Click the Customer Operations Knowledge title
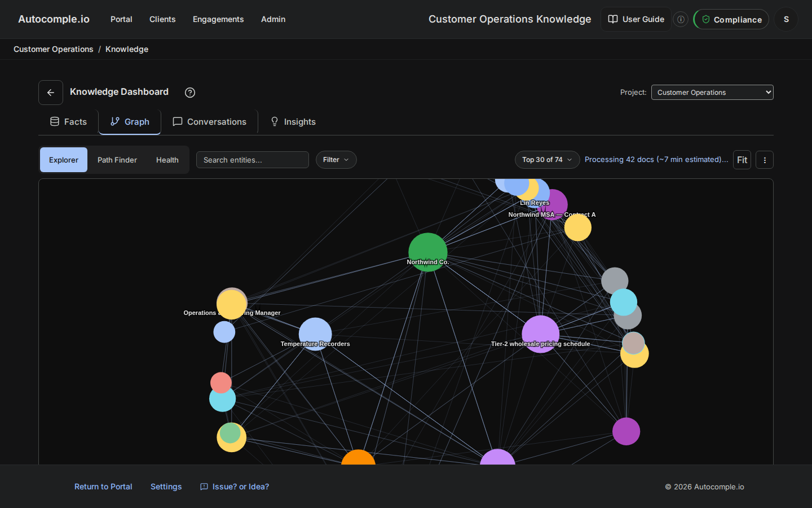 pos(510,19)
